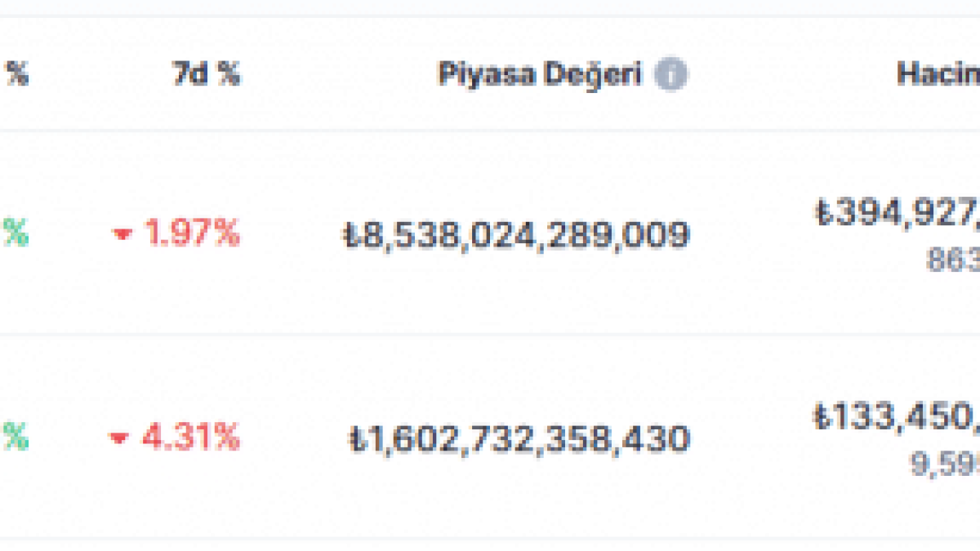980x551 pixels.
Task: Click the lira symbol before 1,602,732,358,430
Action: click(358, 440)
